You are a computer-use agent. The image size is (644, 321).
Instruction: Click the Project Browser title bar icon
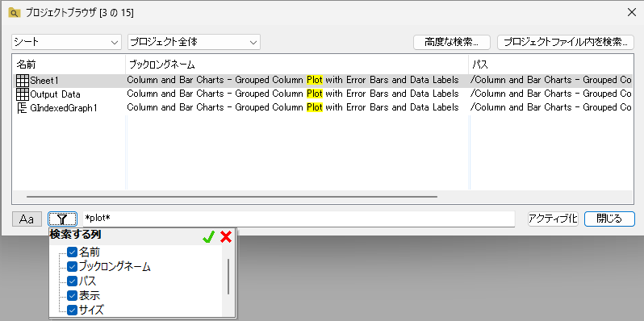[x=14, y=13]
